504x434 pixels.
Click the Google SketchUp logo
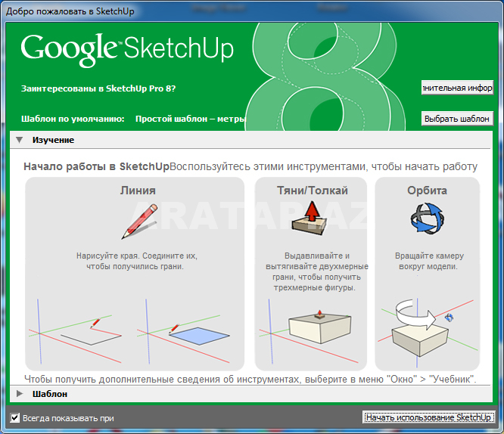127,49
